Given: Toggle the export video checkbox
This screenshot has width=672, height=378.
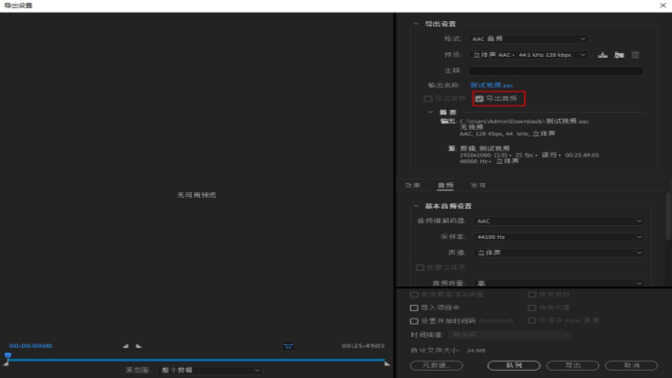Looking at the screenshot, I should click(x=428, y=99).
